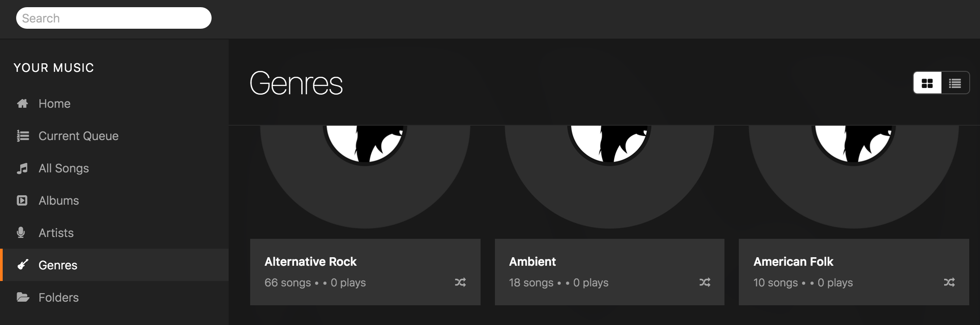
Task: Shuffle the Ambient genre songs
Action: pyautogui.click(x=705, y=282)
